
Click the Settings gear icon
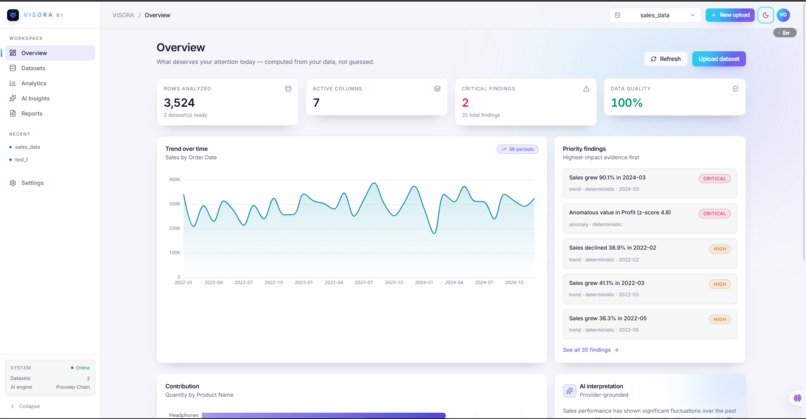13,183
